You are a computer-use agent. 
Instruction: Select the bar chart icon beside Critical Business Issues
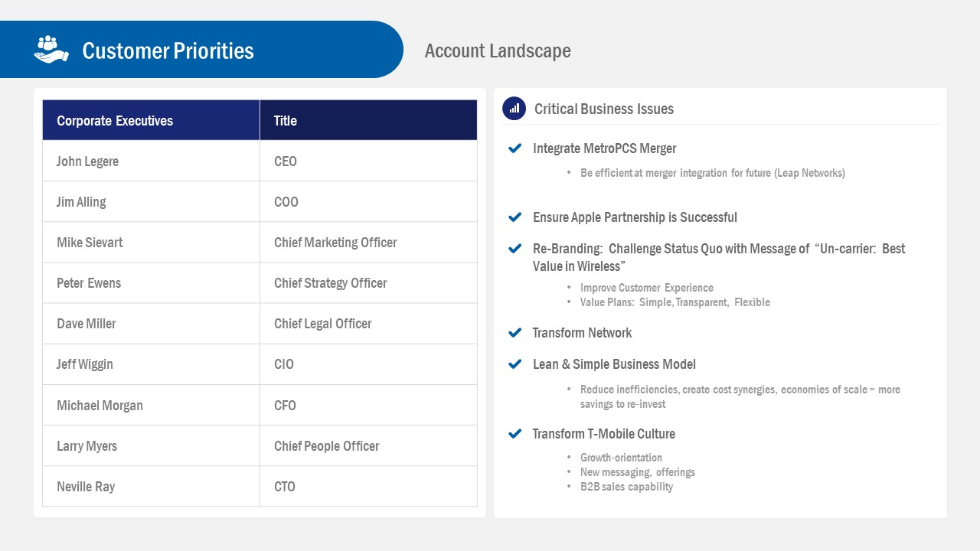514,108
